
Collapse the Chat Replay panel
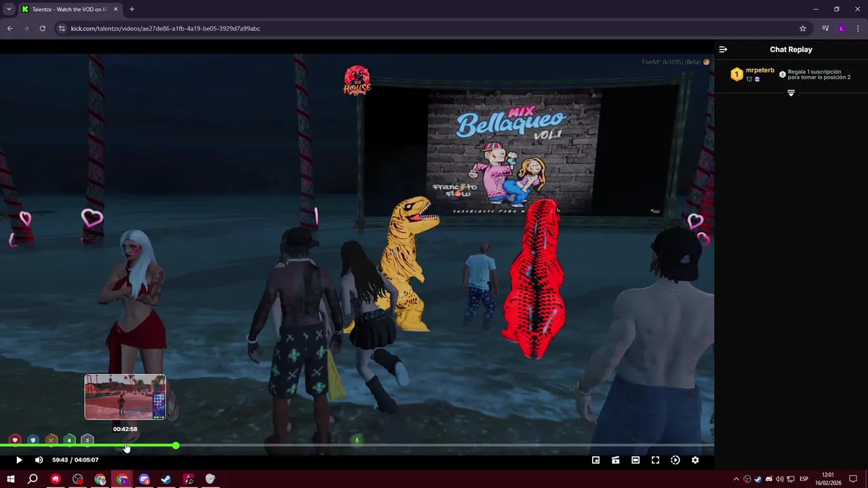point(723,49)
